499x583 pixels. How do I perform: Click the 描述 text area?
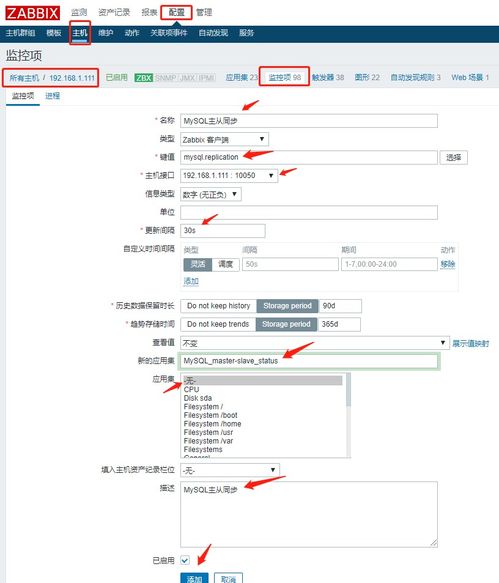(x=309, y=515)
